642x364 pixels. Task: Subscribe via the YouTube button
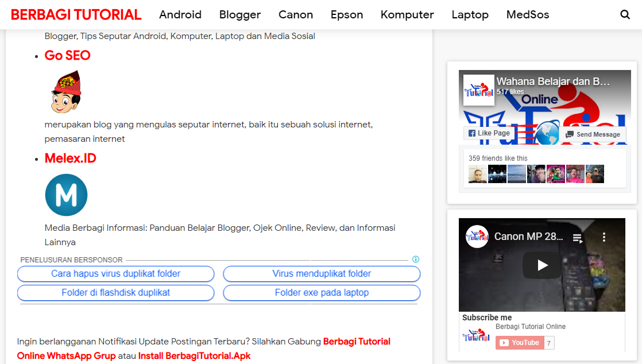pos(520,343)
